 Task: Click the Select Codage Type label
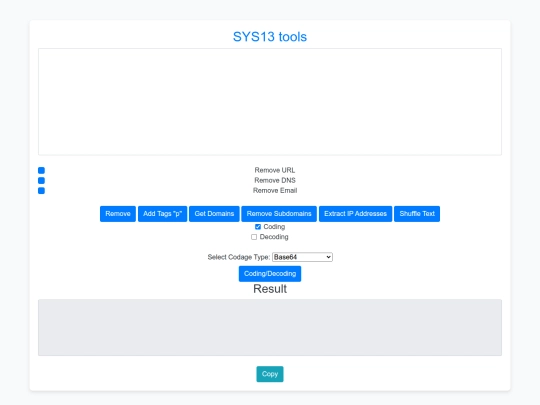[x=239, y=257]
